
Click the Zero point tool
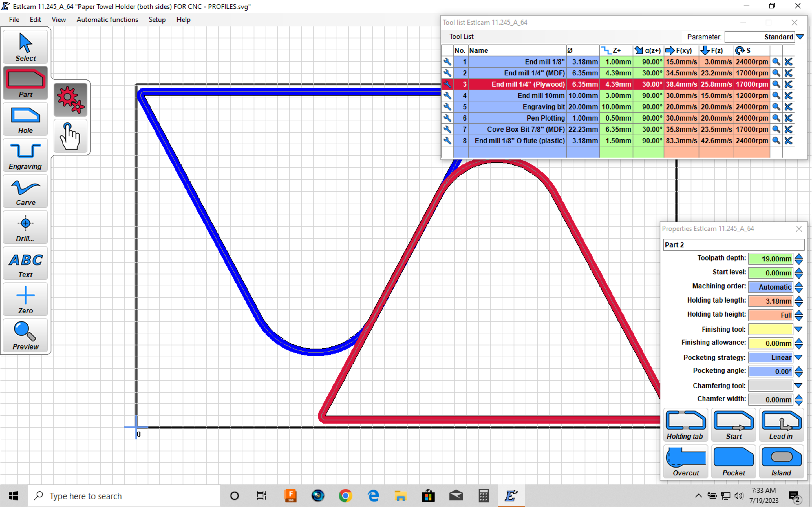[x=25, y=300]
